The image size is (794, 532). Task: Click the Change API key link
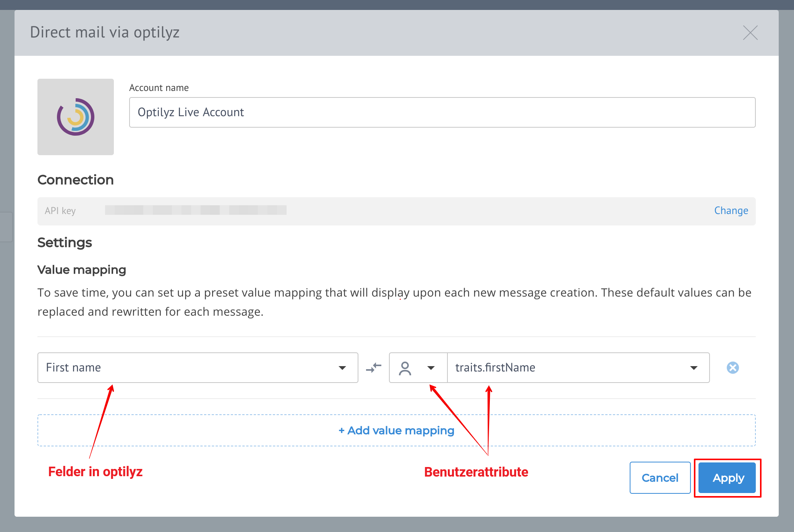(x=731, y=211)
